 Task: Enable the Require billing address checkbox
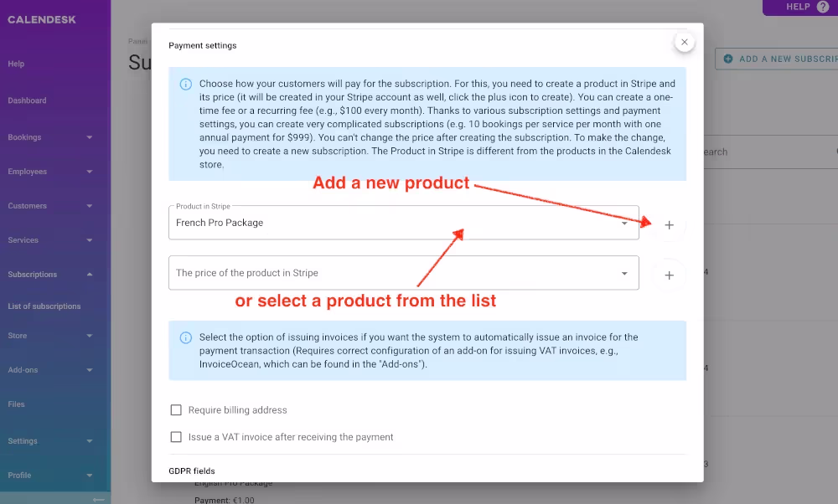pos(176,409)
